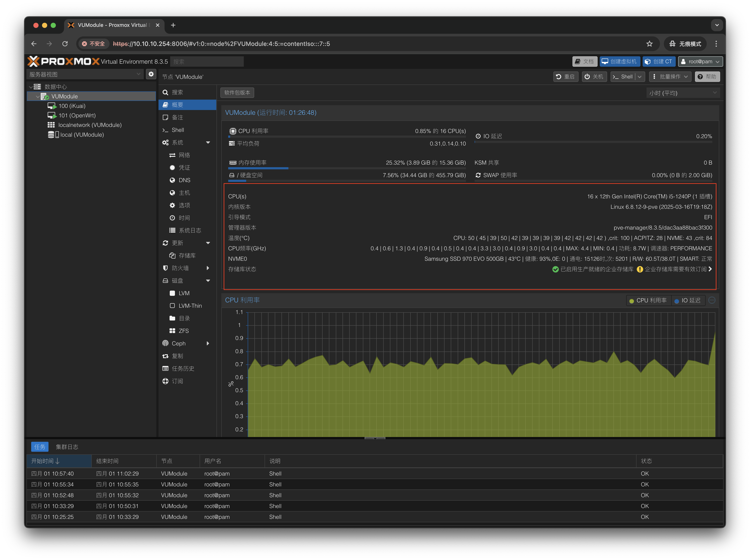
Task: Select the 100 (iKuai) virtual machine
Action: click(x=72, y=106)
